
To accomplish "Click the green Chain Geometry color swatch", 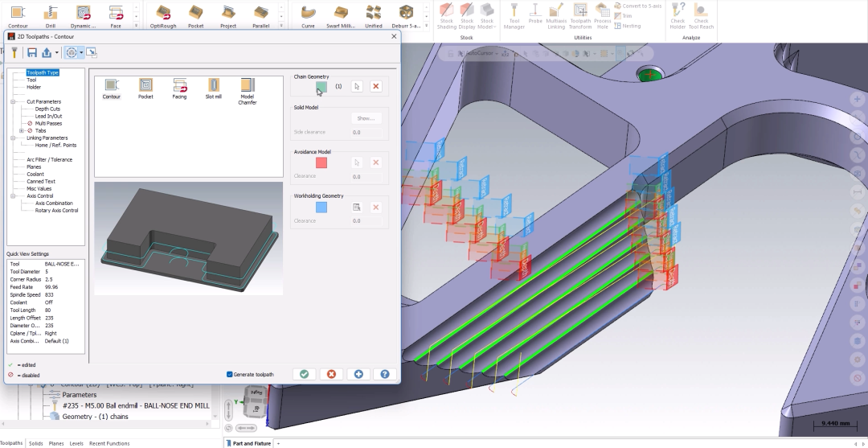I will 321,87.
